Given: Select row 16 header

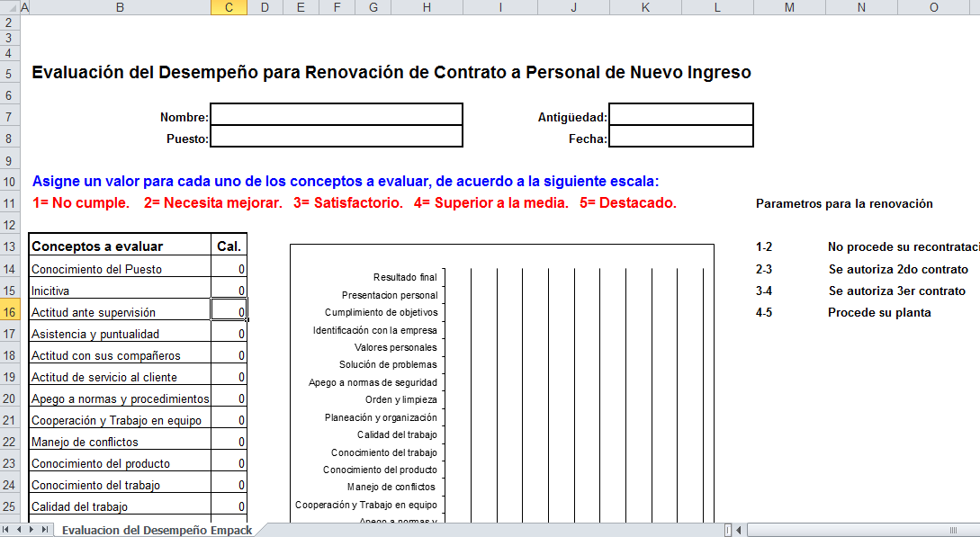Looking at the screenshot, I should pos(9,311).
